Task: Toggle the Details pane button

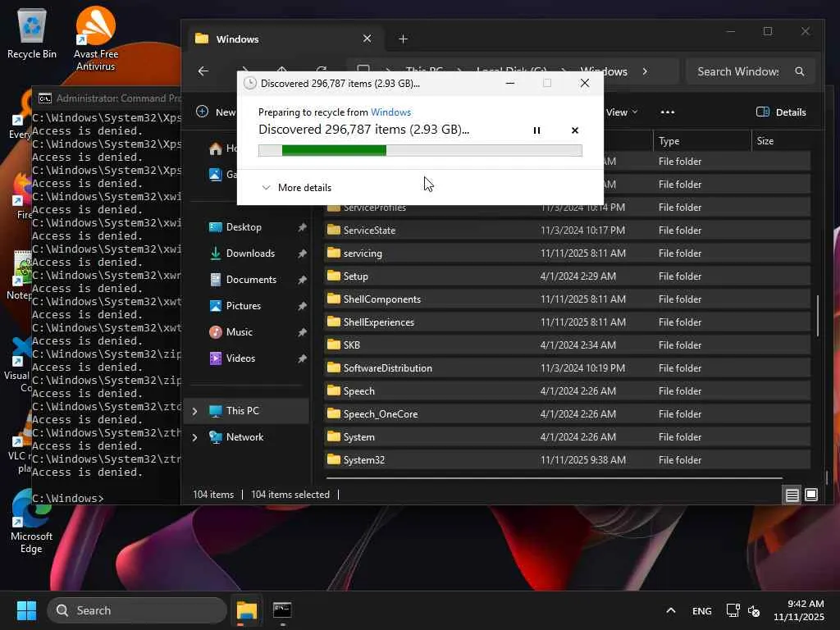Action: 781,112
